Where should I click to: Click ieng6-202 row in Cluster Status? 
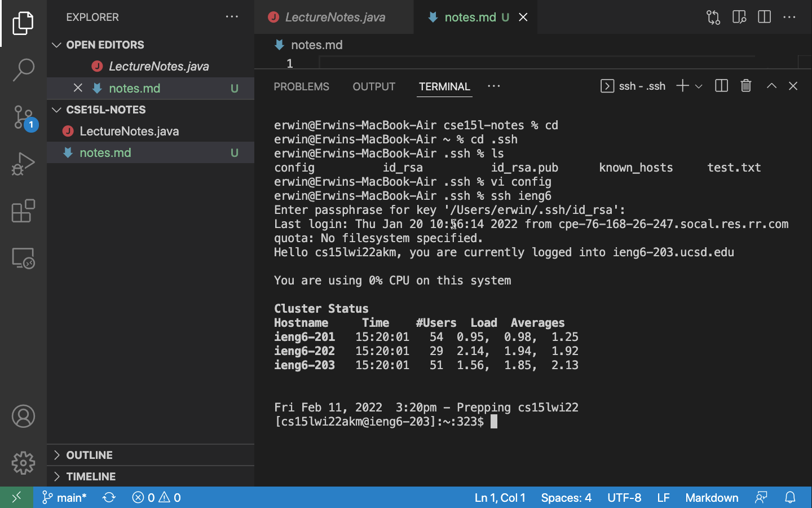pos(426,351)
